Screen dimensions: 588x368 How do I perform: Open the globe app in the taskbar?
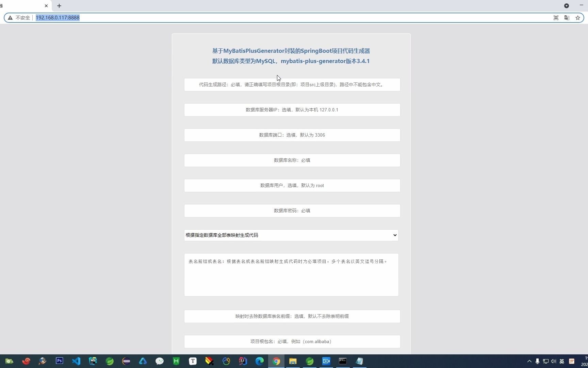click(43, 361)
